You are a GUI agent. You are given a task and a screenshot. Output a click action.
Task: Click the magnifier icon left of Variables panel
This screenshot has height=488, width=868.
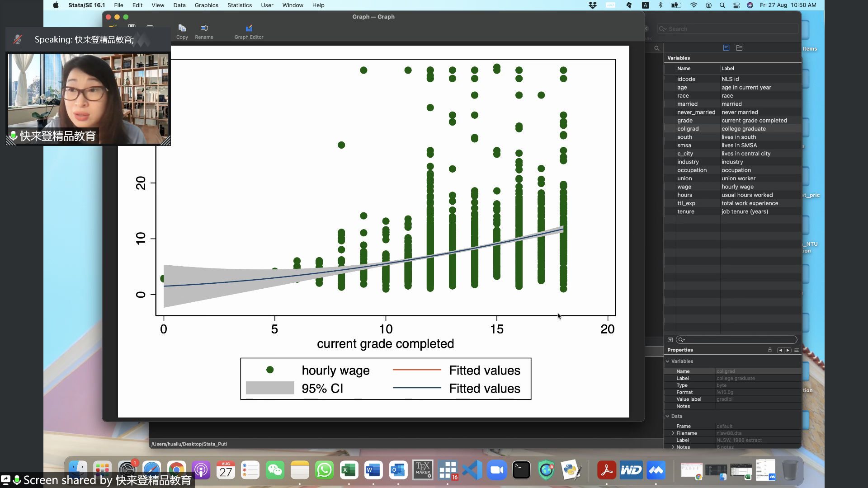pyautogui.click(x=656, y=48)
